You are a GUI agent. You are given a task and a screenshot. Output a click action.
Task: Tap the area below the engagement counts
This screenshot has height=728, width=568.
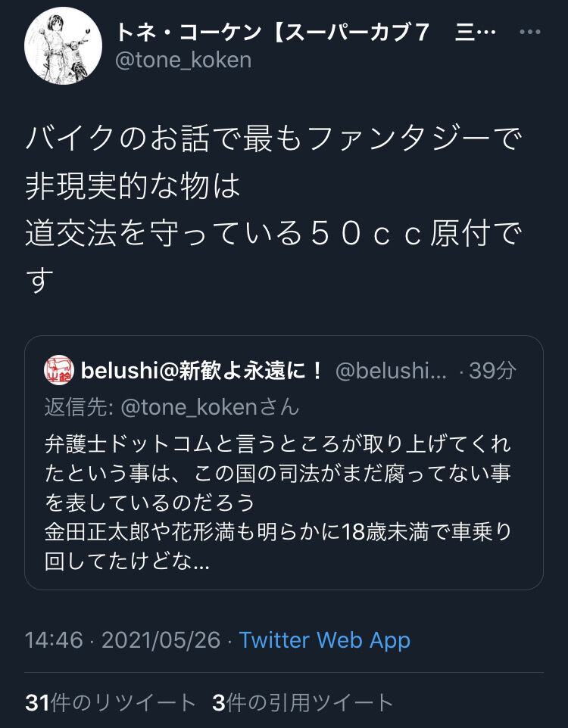click(x=284, y=723)
